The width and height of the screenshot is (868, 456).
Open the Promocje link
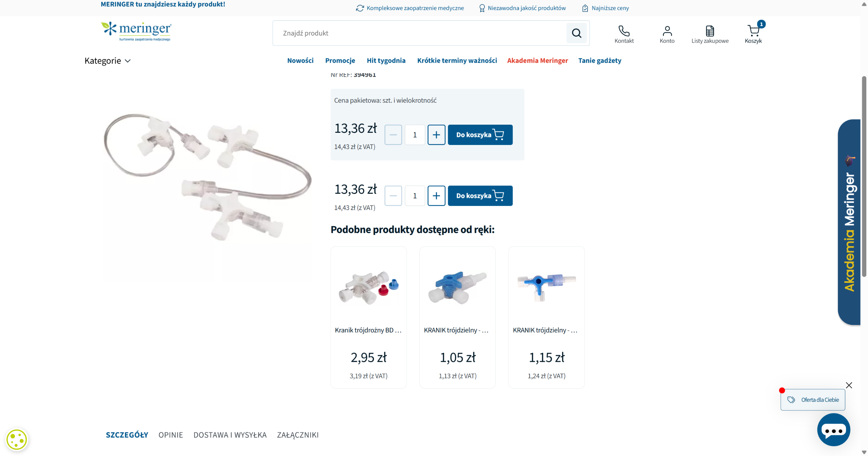click(x=340, y=61)
